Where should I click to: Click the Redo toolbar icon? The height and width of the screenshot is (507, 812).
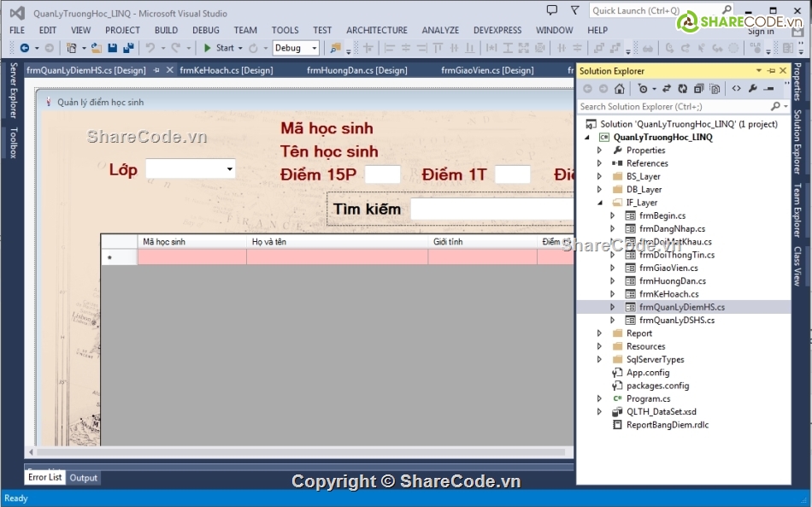click(176, 48)
